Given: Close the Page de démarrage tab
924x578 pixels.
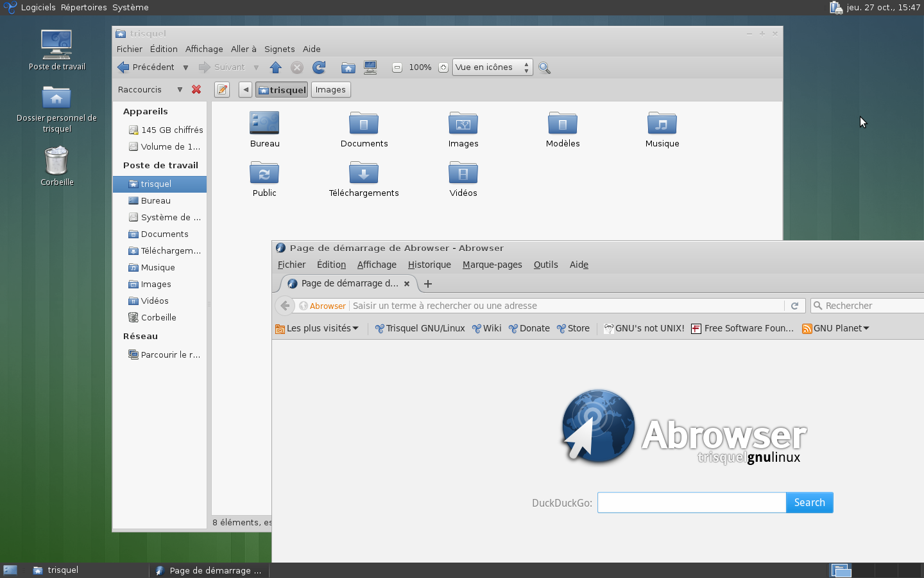Looking at the screenshot, I should pyautogui.click(x=407, y=283).
